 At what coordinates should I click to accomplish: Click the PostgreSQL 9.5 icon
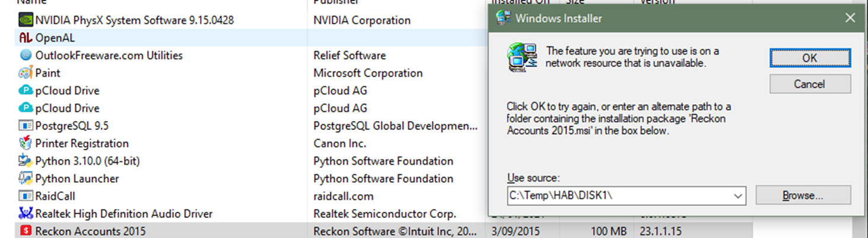26,126
